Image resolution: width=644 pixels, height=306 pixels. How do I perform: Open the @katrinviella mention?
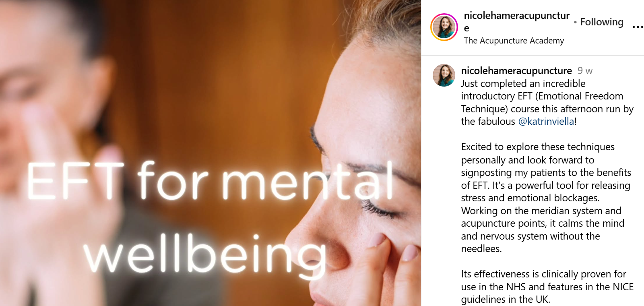(546, 122)
